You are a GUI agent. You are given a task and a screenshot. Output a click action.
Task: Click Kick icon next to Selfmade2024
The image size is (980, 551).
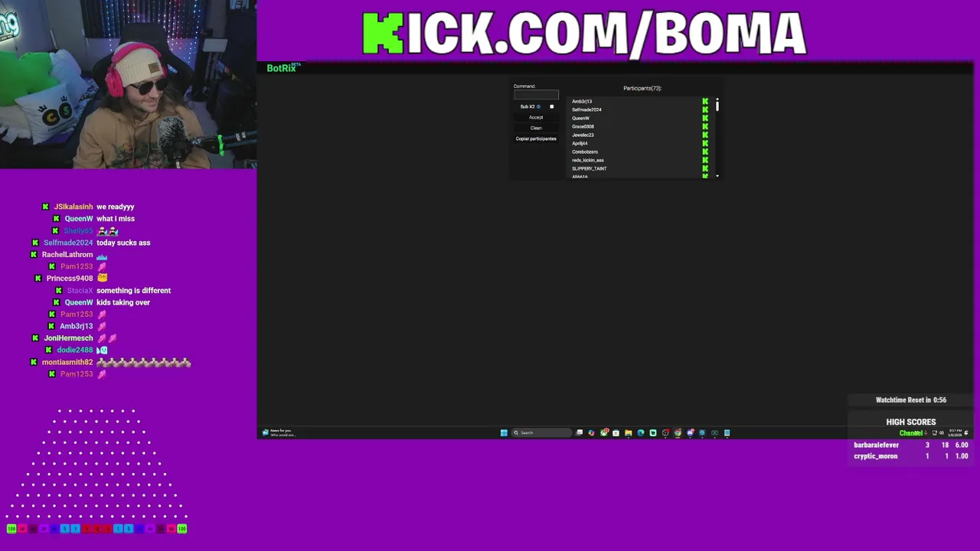[x=705, y=109]
